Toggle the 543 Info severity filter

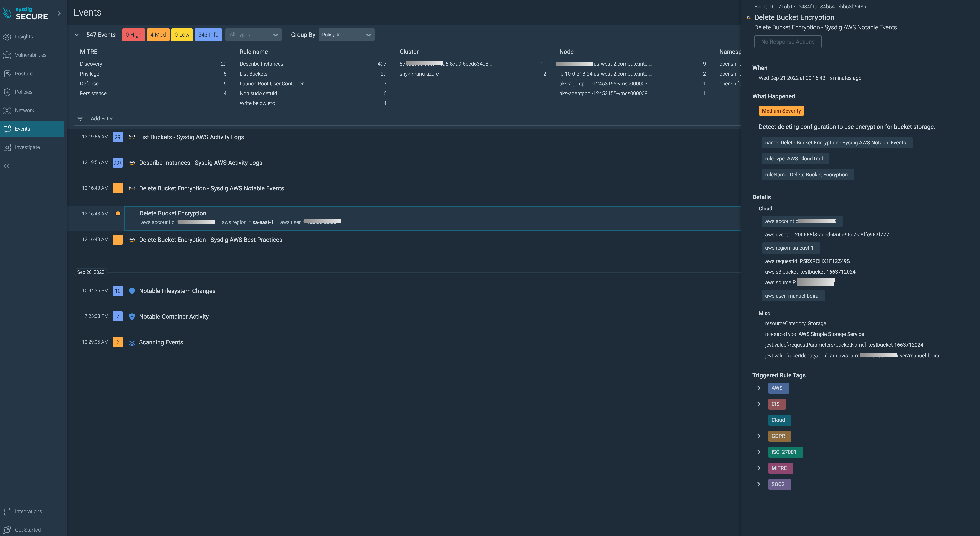[208, 35]
